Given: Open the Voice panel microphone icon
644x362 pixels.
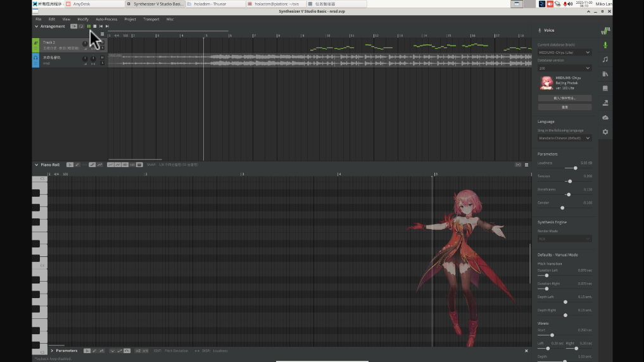Looking at the screenshot, I should tap(605, 45).
